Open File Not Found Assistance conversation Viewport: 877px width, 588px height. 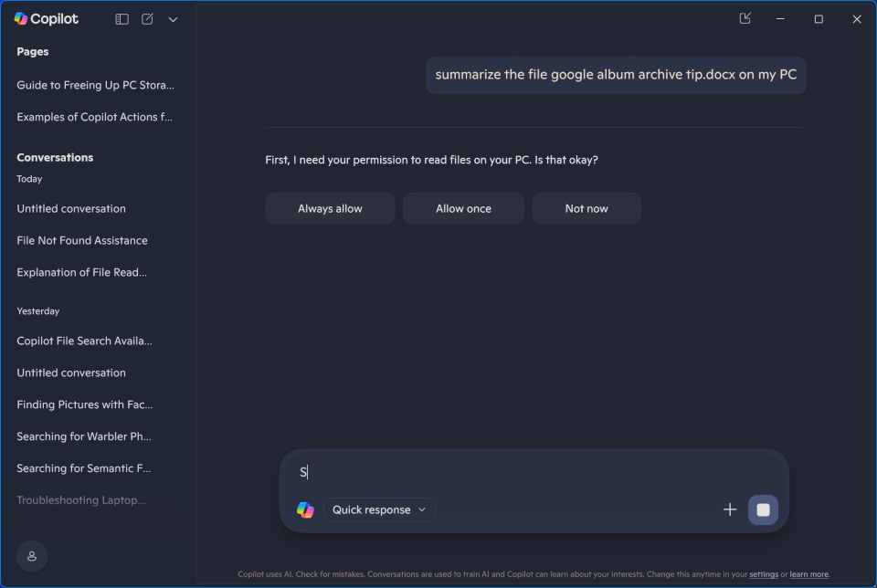[x=82, y=240]
